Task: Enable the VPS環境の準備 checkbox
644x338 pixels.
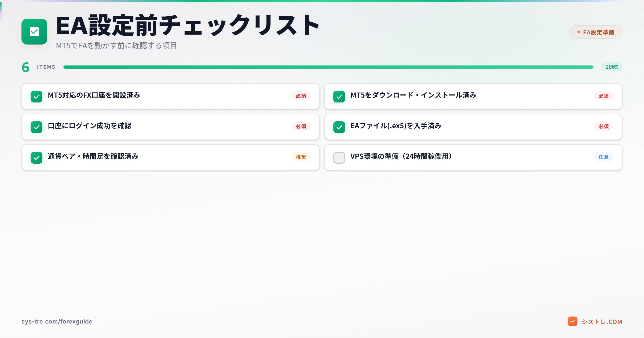Action: [339, 158]
